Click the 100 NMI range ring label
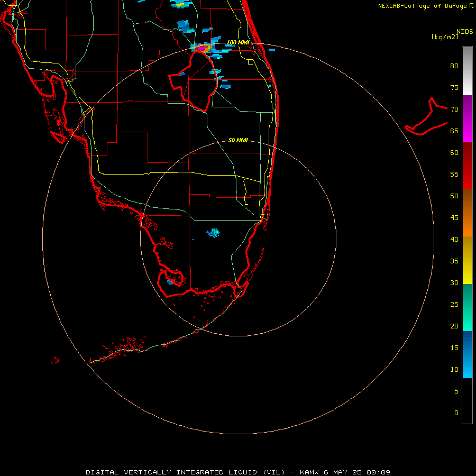The image size is (476, 476). pos(238,42)
